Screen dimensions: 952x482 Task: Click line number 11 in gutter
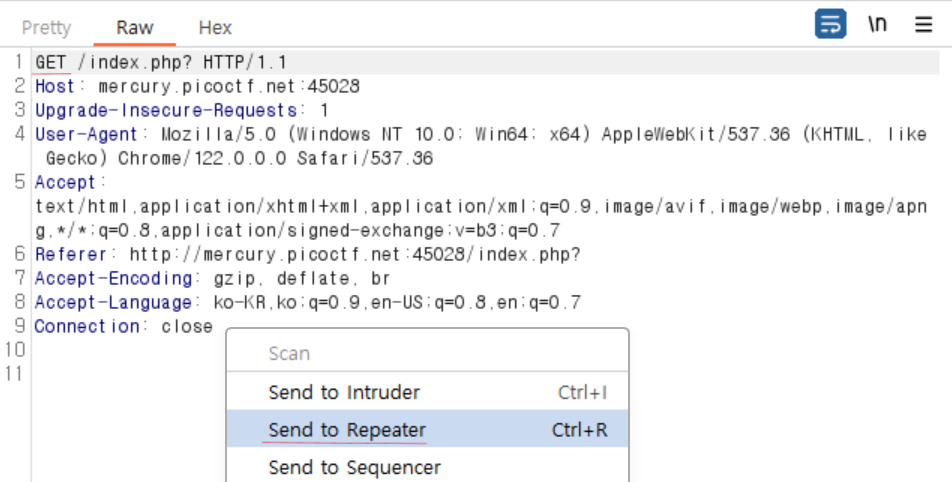tap(13, 374)
